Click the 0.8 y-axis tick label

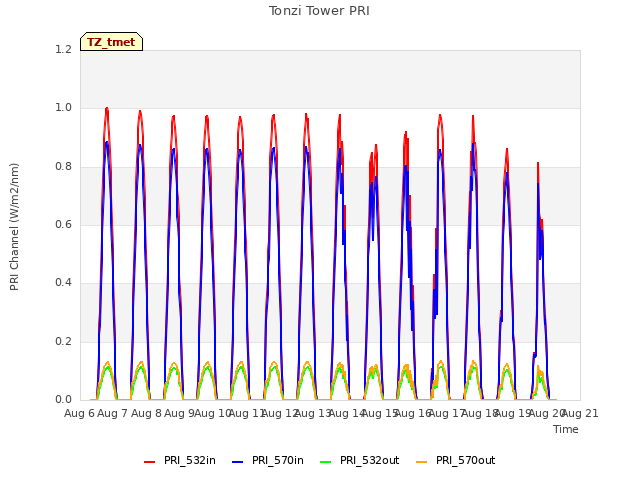pos(63,166)
